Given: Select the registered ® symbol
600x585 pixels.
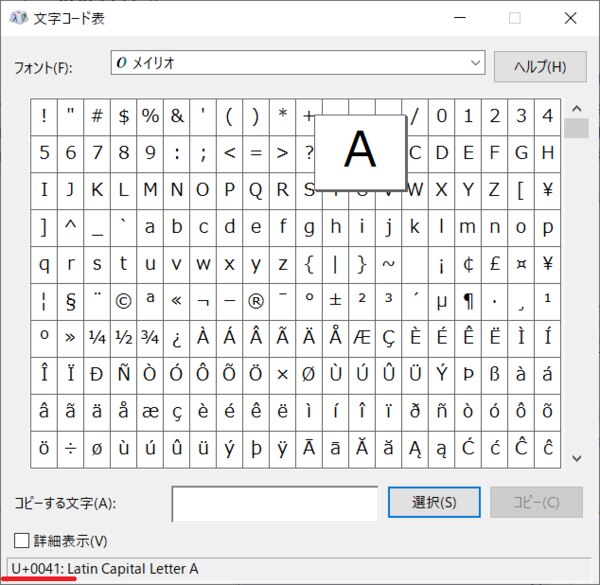Looking at the screenshot, I should point(256,300).
